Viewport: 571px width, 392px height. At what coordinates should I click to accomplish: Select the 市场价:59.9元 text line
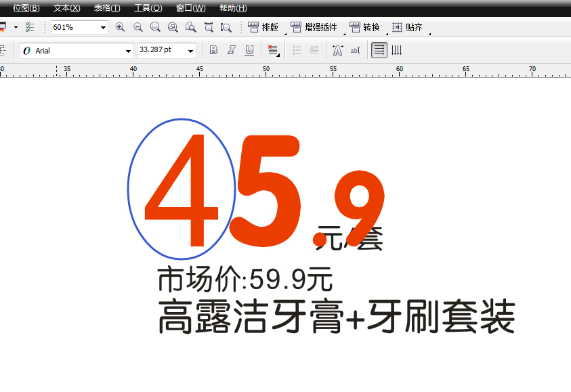[x=245, y=279]
